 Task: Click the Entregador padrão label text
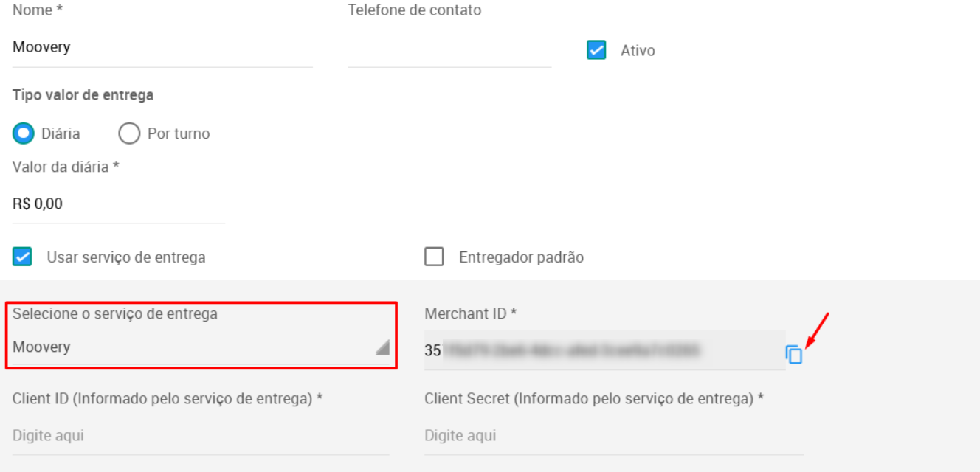pos(521,257)
